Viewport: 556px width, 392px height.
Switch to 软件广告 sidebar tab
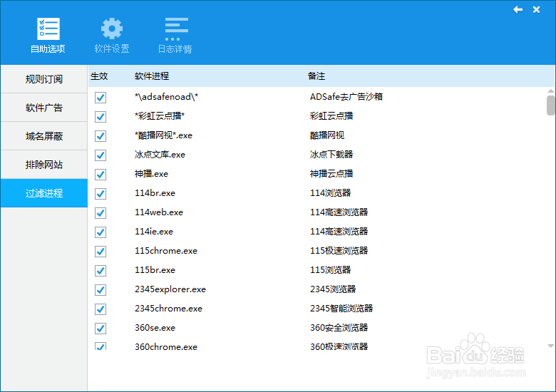44,108
